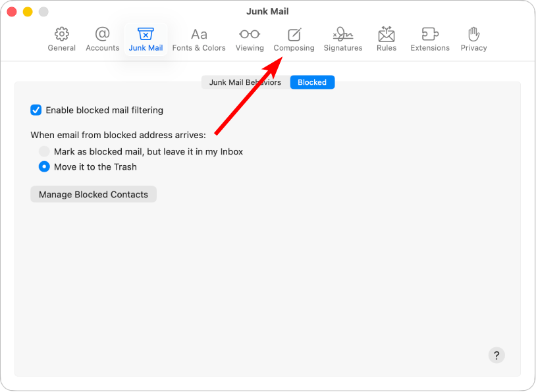Viewport: 536px width, 392px height.
Task: Open the Extensions settings pane
Action: tap(430, 39)
